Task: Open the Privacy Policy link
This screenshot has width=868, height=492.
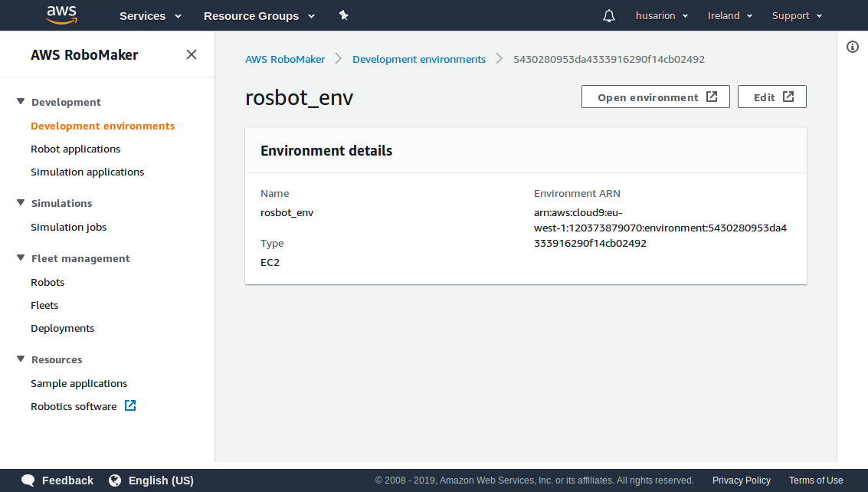Action: (742, 481)
